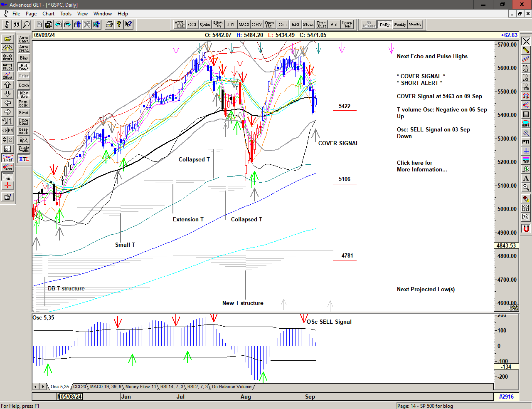Click 'Click here for More Information...' link

pos(421,166)
